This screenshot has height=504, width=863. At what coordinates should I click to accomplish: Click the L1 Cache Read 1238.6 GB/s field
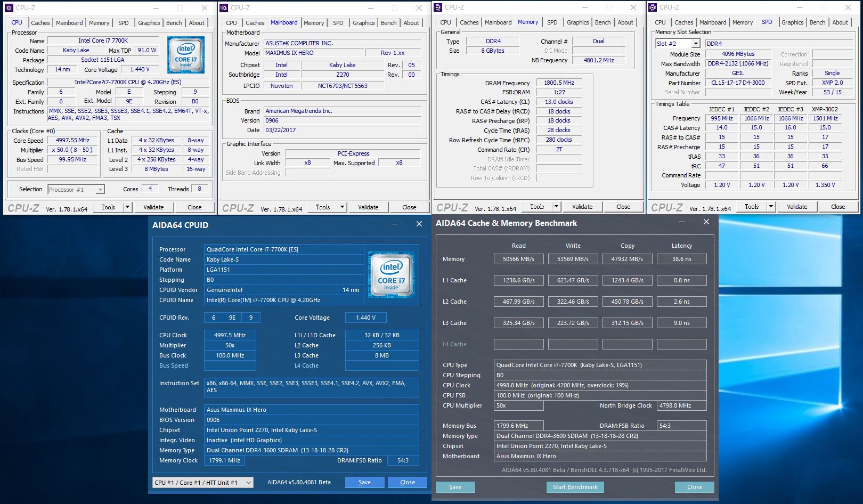[518, 280]
